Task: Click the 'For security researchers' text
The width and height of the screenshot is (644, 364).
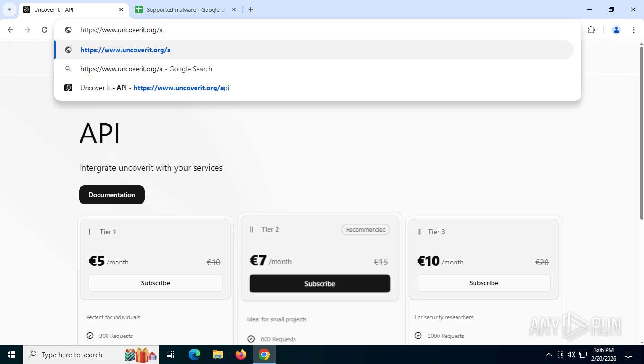Action: 444,317
